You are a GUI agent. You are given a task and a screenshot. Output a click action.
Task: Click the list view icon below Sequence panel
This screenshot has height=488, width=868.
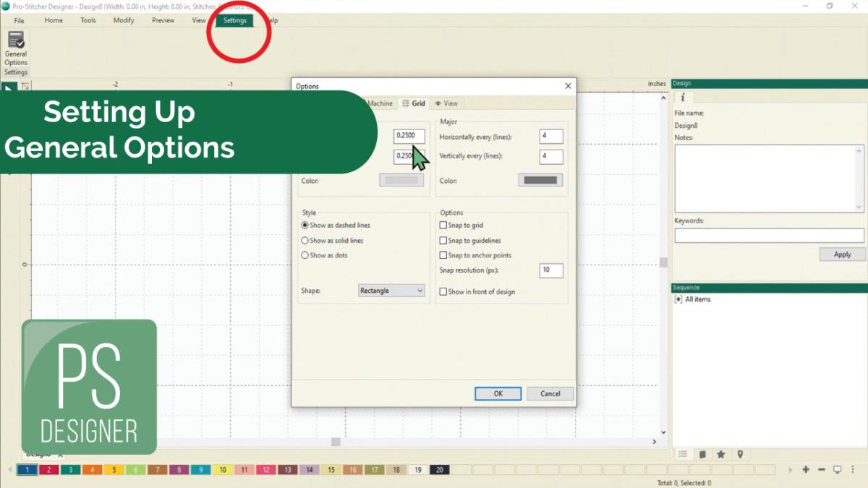[682, 455]
